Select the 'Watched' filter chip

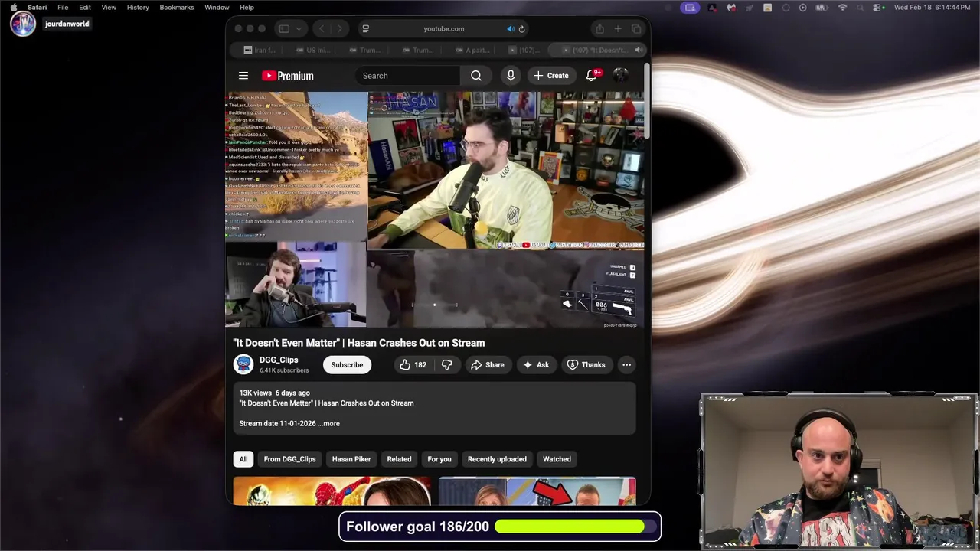click(557, 459)
